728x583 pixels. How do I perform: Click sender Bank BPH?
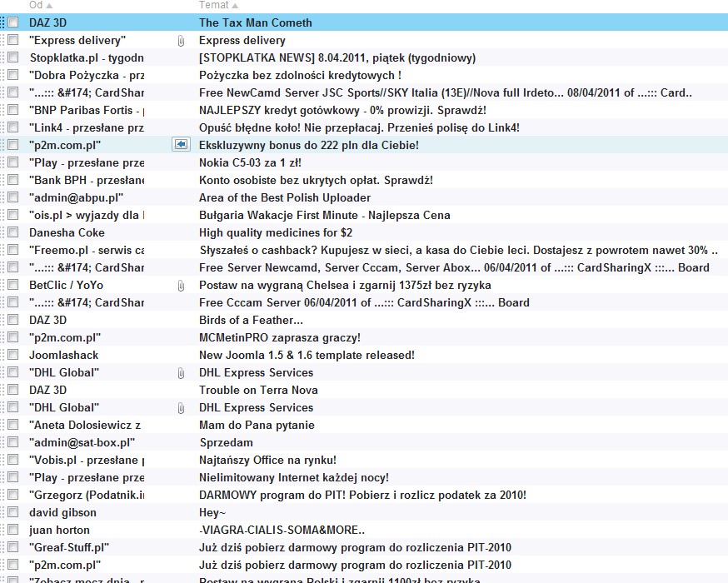coord(87,180)
